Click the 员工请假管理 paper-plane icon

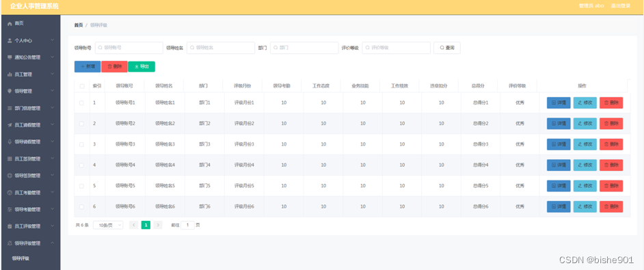[x=10, y=125]
